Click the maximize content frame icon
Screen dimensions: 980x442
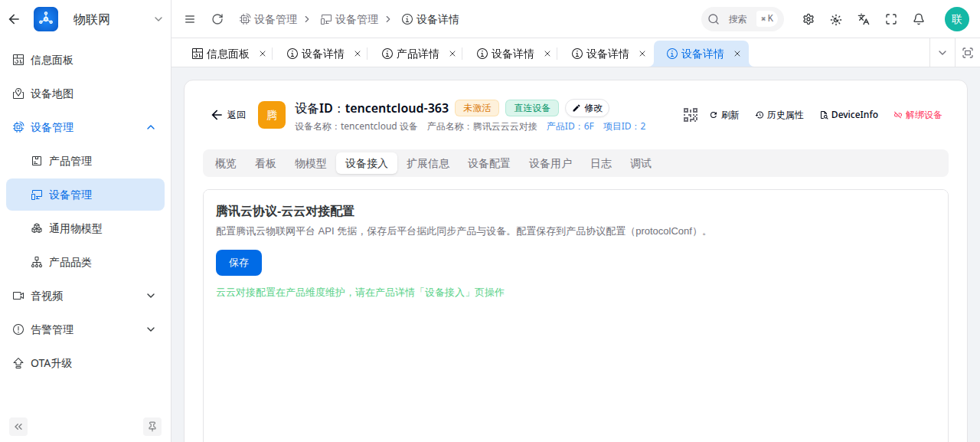tap(968, 53)
